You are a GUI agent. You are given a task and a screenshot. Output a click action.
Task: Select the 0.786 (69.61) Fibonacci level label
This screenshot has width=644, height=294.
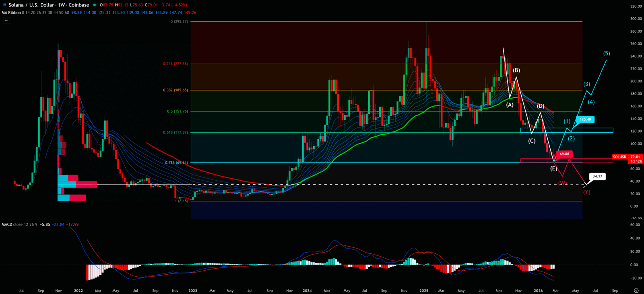[x=176, y=163]
